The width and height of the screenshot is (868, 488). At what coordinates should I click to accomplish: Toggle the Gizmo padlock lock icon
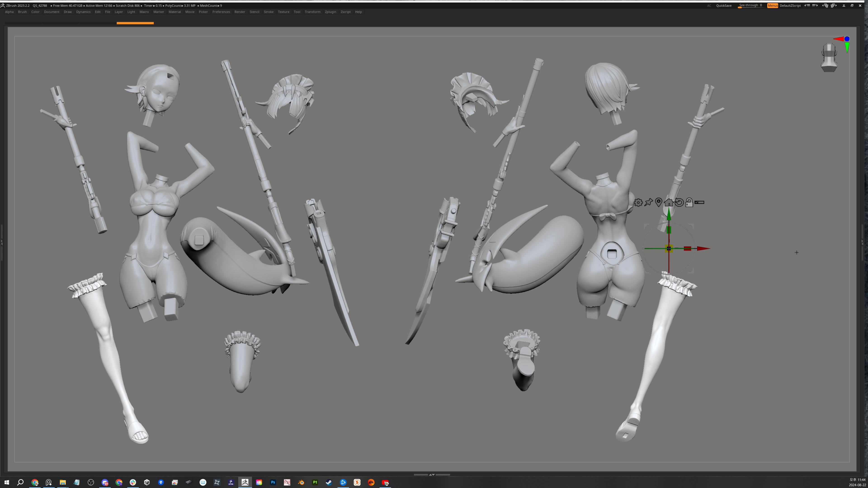[689, 202]
